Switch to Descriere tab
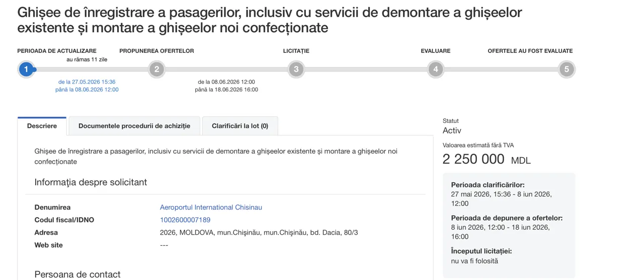This screenshot has width=644, height=280. [42, 126]
